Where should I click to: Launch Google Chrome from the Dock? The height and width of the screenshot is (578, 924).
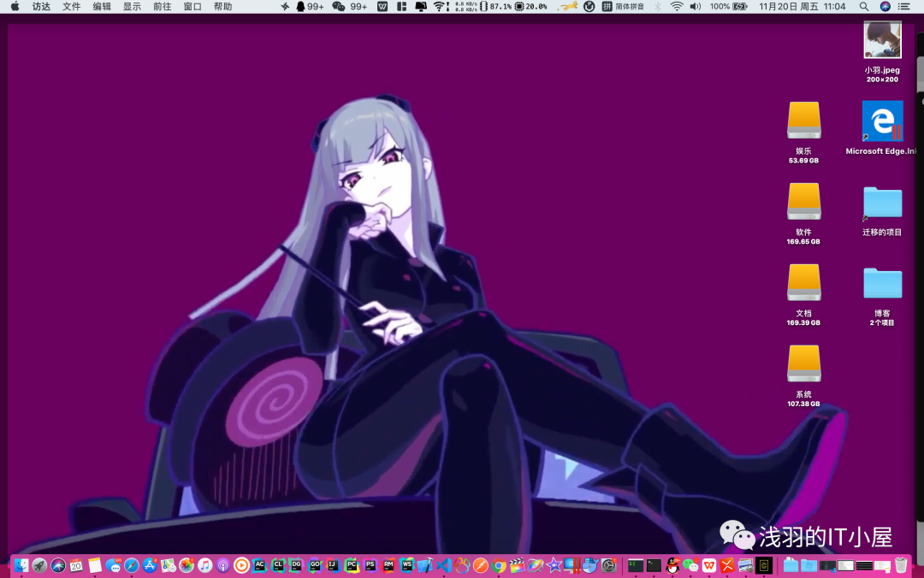coord(499,566)
